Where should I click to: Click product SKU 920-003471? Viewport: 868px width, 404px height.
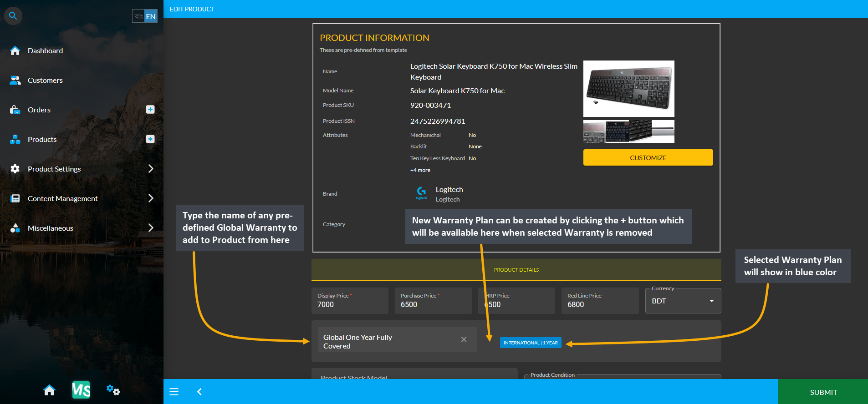pyautogui.click(x=430, y=105)
